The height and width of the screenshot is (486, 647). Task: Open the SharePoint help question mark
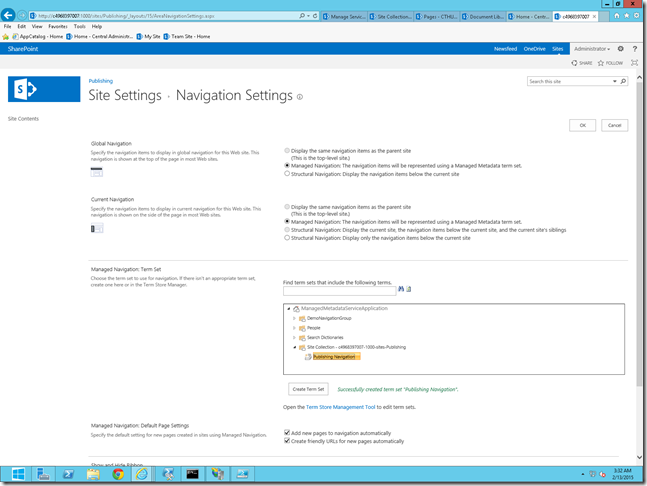point(635,49)
